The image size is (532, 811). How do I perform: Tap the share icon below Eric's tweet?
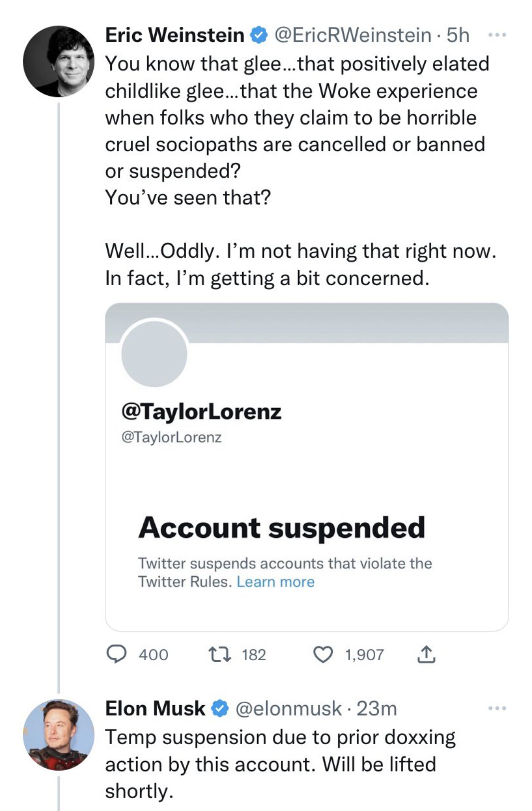coord(426,654)
